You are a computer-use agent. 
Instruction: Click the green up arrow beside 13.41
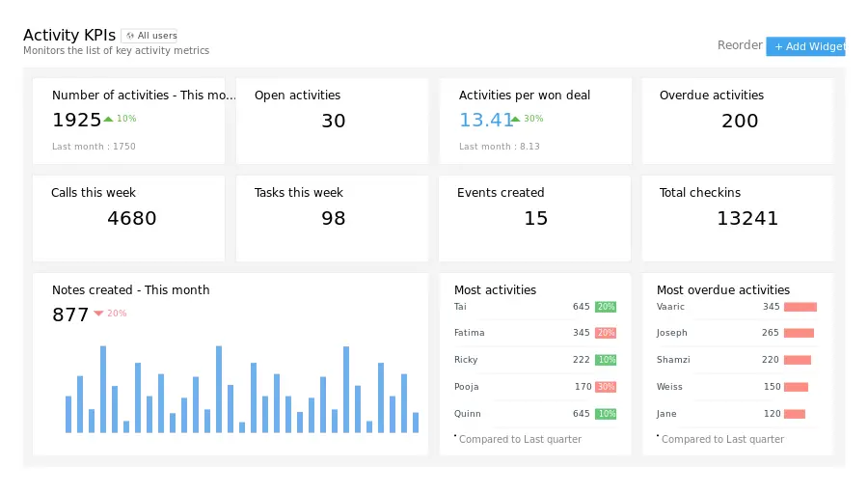515,119
